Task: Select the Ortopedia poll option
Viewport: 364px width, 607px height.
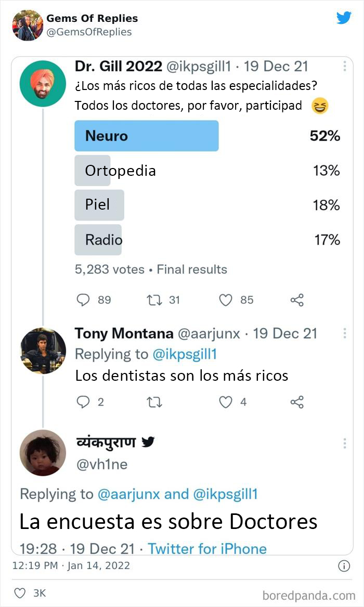Action: click(121, 171)
